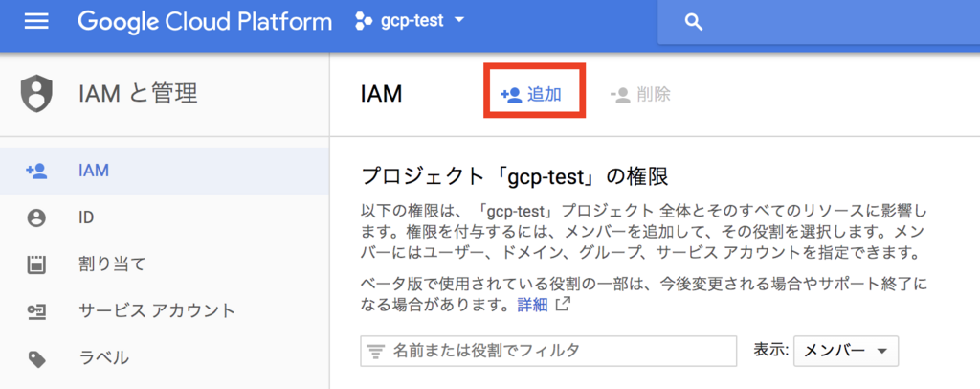The width and height of the screenshot is (980, 389).
Task: Open the gcp-test project selector dropdown
Action: tap(410, 21)
